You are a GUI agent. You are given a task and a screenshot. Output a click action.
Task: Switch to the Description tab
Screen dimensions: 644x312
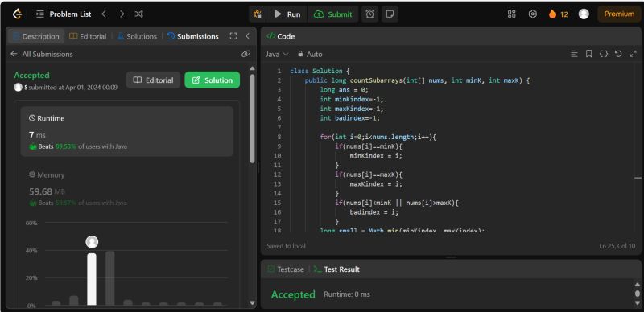(x=36, y=36)
